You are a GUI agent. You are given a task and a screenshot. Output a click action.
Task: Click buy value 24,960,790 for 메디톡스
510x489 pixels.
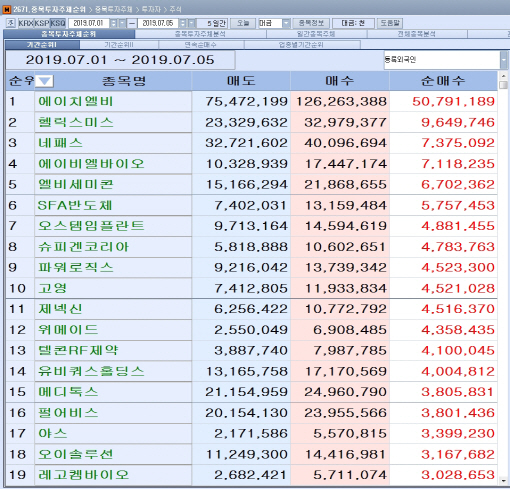coord(345,392)
